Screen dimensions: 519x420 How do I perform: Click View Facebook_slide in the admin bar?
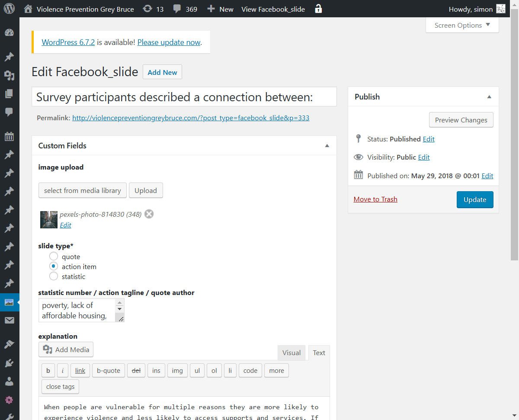(x=273, y=9)
